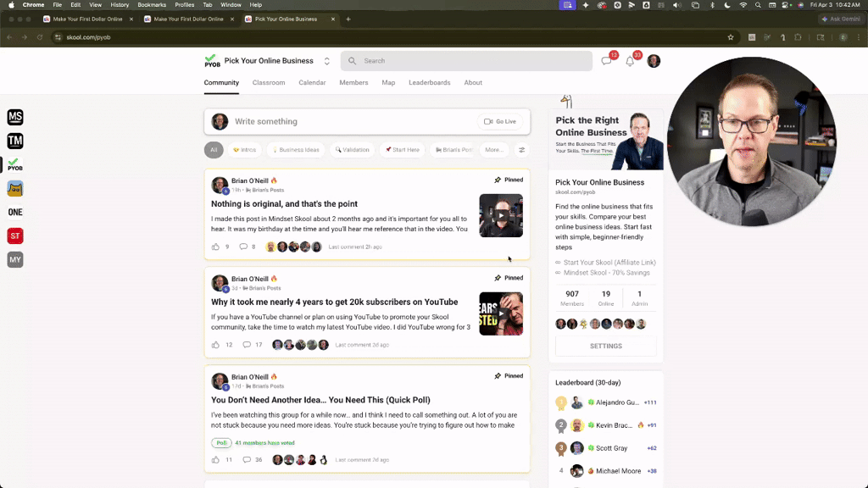The height and width of the screenshot is (488, 868).
Task: Expand the More… category filters
Action: point(494,149)
